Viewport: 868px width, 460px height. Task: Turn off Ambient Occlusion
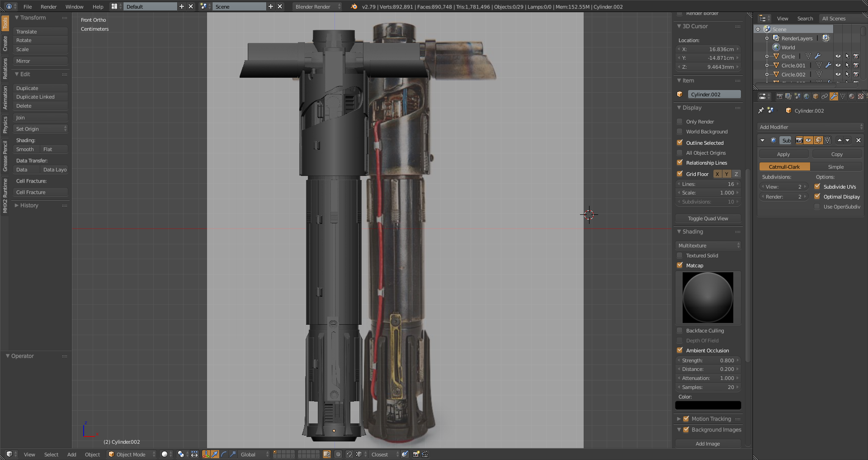(x=679, y=350)
